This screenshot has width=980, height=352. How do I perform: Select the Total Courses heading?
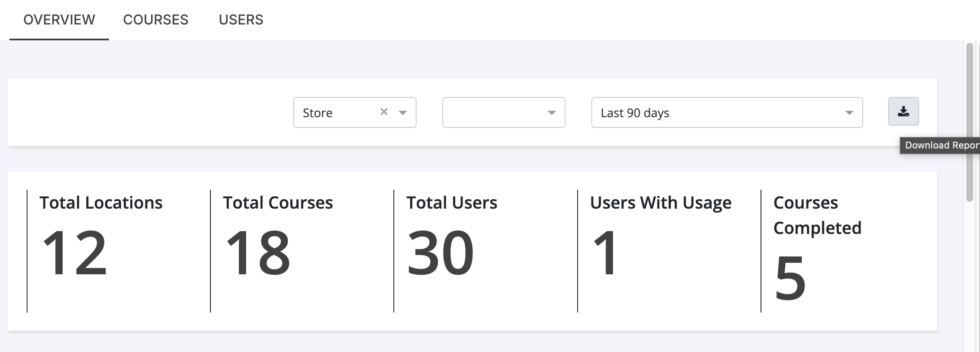[278, 203]
